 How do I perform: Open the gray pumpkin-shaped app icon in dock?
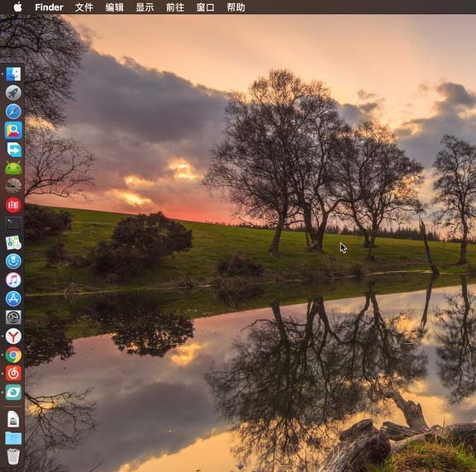(x=13, y=186)
